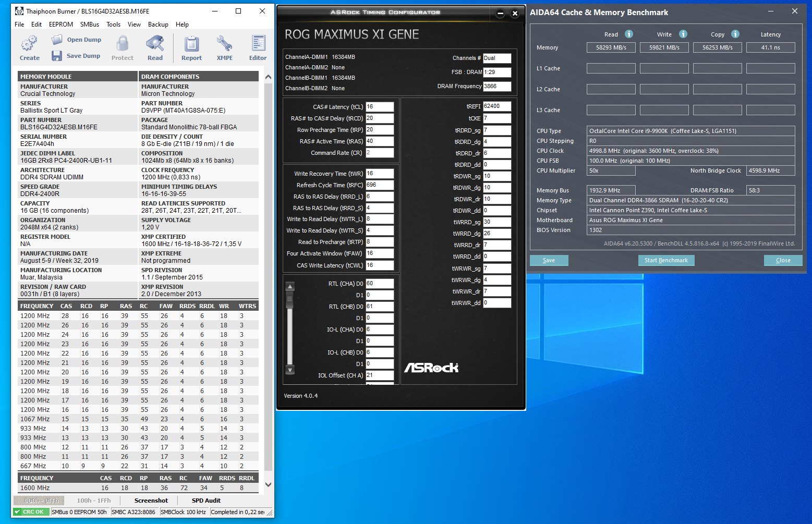Click the Screenshot button in Thaiphoon Burner
Viewport: 812px width, 524px height.
(x=151, y=501)
